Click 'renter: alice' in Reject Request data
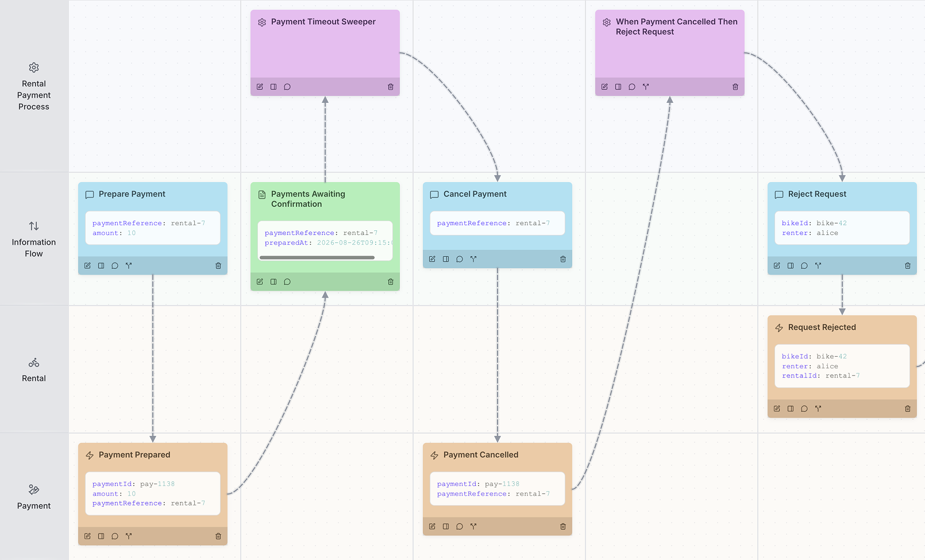The image size is (925, 560). 810,233
